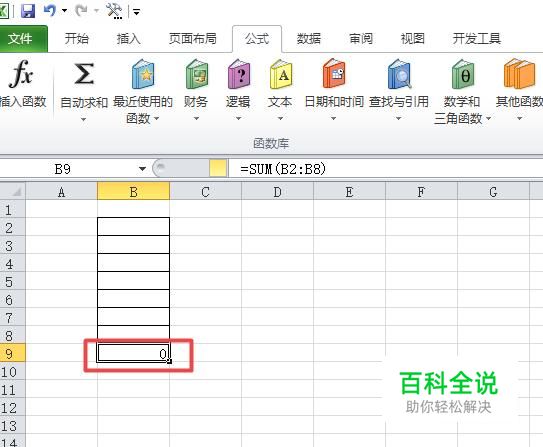Click bordered cell B8
Image resolution: width=543 pixels, height=447 pixels.
(x=134, y=335)
